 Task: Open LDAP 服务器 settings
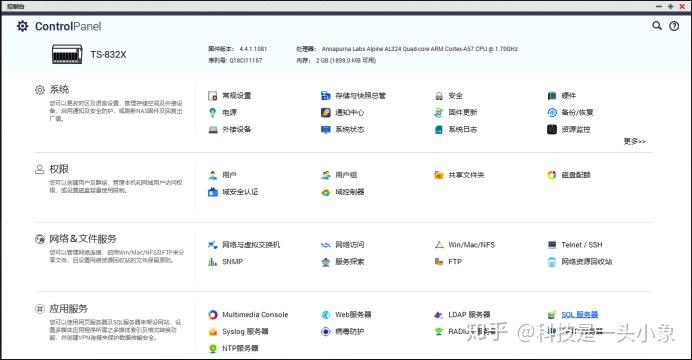click(462, 315)
